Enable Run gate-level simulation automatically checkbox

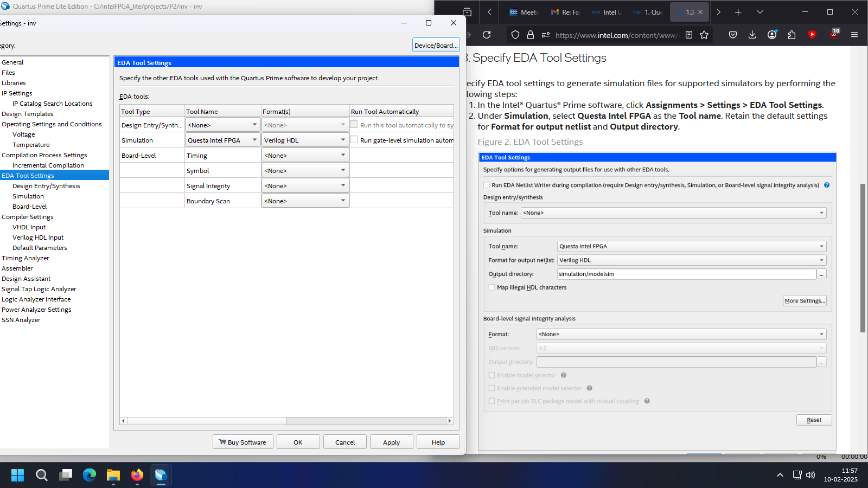pos(354,140)
